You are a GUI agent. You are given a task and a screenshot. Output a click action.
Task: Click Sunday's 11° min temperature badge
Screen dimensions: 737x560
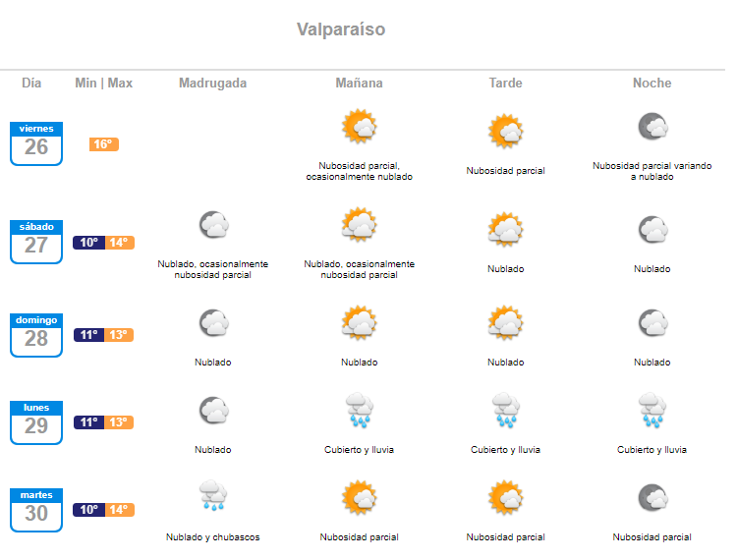tap(88, 335)
